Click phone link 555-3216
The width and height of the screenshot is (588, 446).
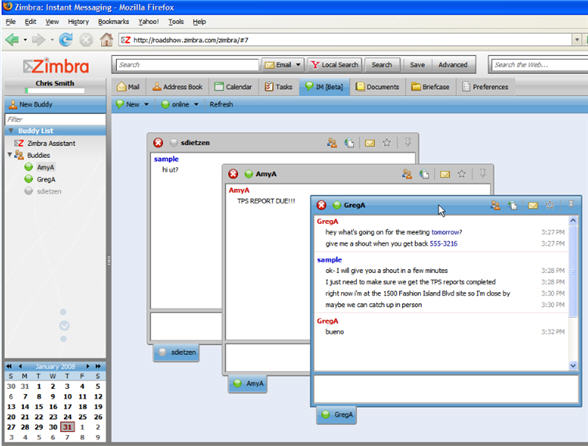(443, 243)
